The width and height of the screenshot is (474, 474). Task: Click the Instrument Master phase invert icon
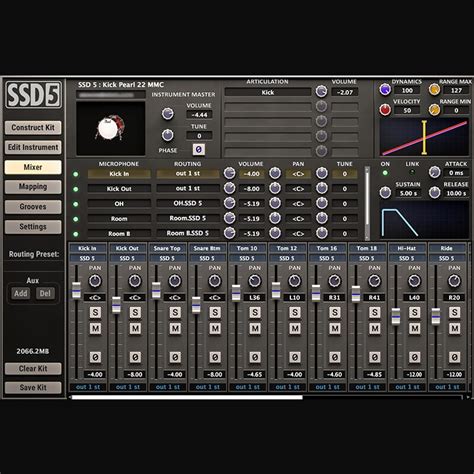tap(199, 150)
